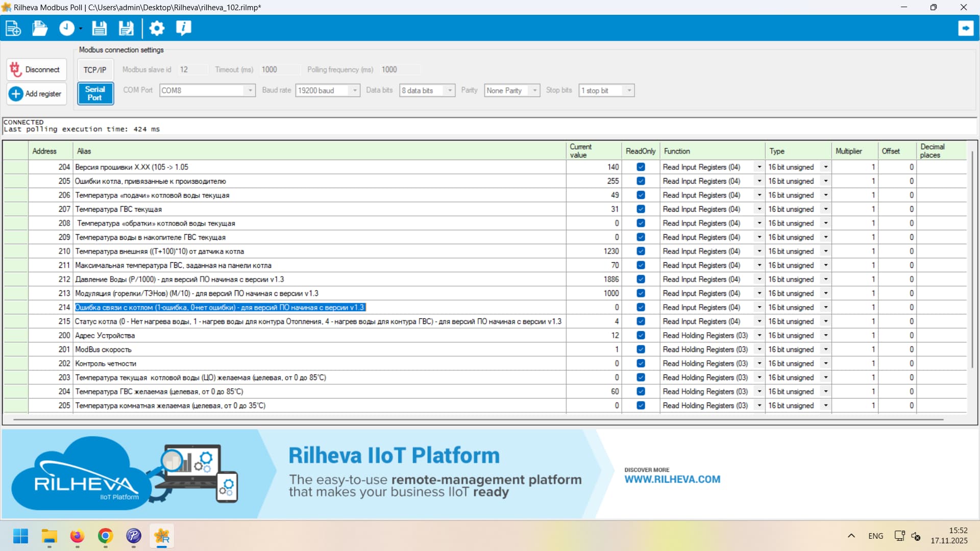Viewport: 980px width, 551px height.
Task: Click the Save As icon
Action: 126,28
